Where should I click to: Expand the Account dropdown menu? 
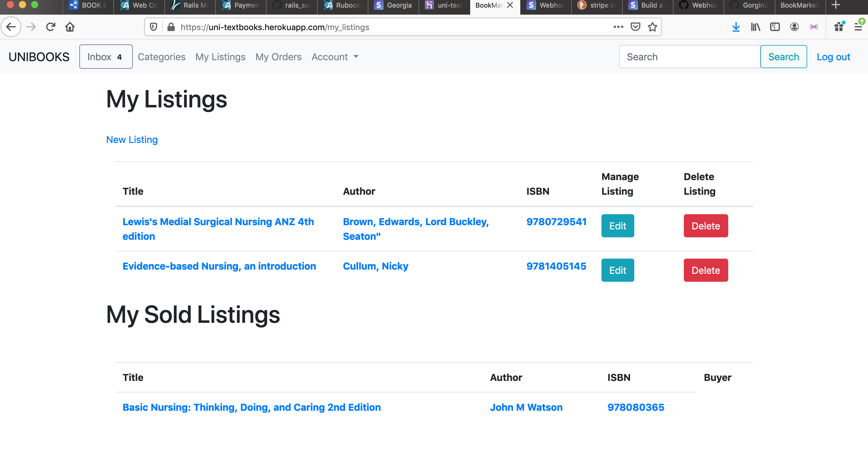335,57
